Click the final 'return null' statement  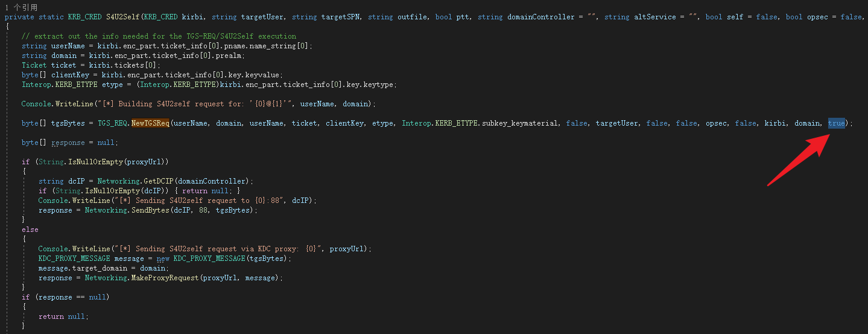pyautogui.click(x=63, y=316)
